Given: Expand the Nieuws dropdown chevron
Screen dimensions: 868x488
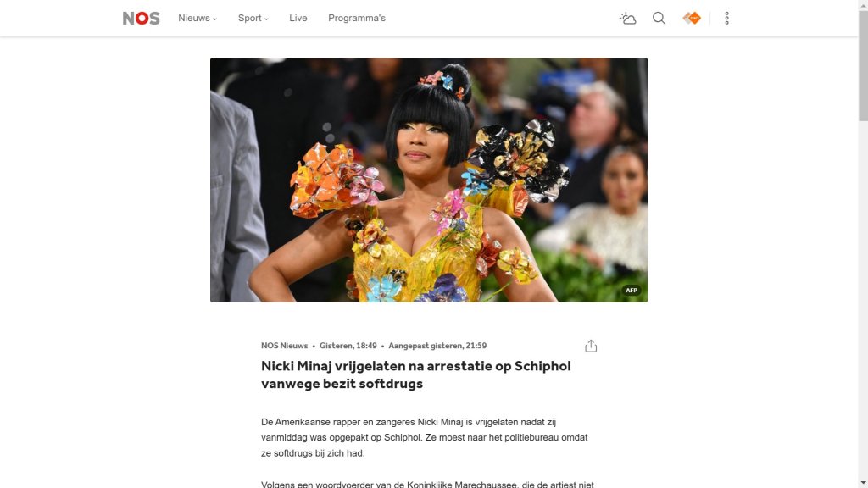Looking at the screenshot, I should (214, 19).
